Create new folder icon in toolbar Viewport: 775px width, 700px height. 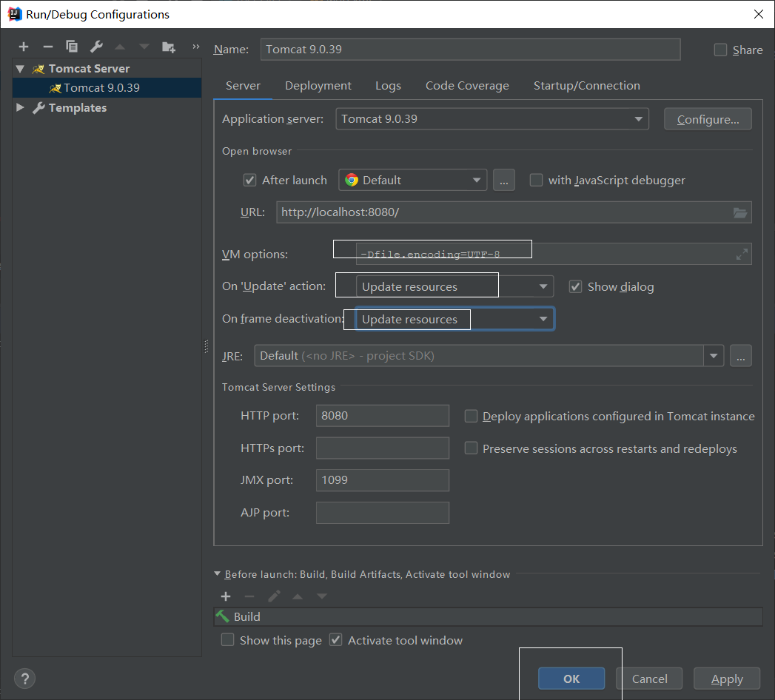[169, 47]
